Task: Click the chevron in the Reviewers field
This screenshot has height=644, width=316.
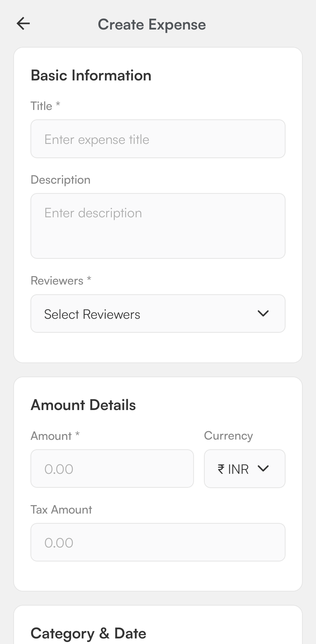Action: click(263, 314)
